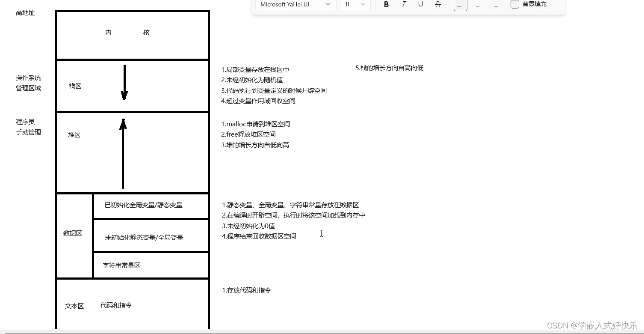Toggle bold formatting

(386, 4)
